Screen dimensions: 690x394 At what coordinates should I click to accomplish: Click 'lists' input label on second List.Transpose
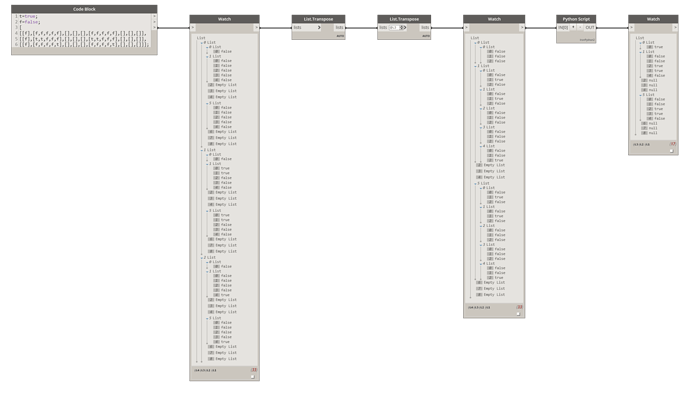(x=383, y=27)
